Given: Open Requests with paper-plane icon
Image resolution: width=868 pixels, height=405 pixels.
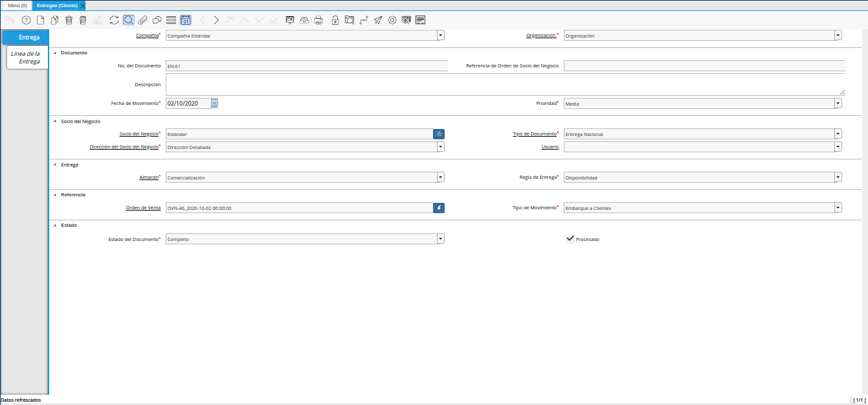Looking at the screenshot, I should point(378,20).
